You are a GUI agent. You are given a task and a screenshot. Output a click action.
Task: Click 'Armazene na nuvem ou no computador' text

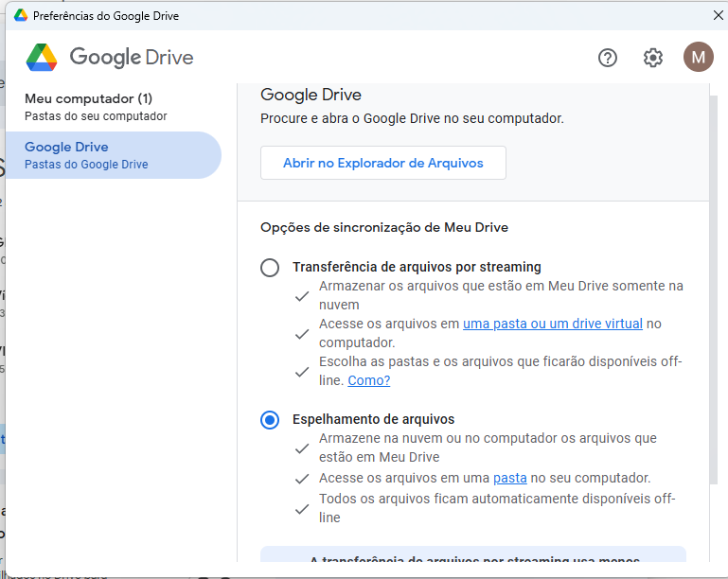tap(488, 447)
